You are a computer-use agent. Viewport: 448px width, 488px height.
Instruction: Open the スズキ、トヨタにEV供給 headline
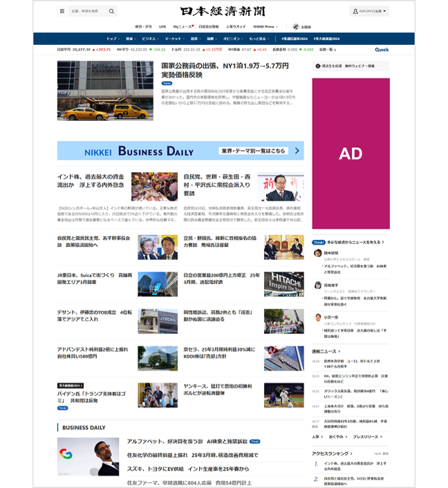click(x=188, y=469)
